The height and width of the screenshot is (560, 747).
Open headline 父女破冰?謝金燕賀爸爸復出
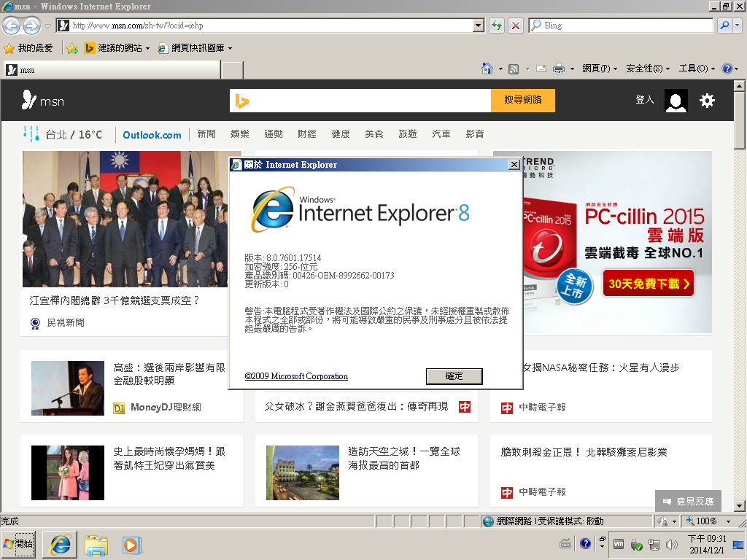tap(356, 406)
